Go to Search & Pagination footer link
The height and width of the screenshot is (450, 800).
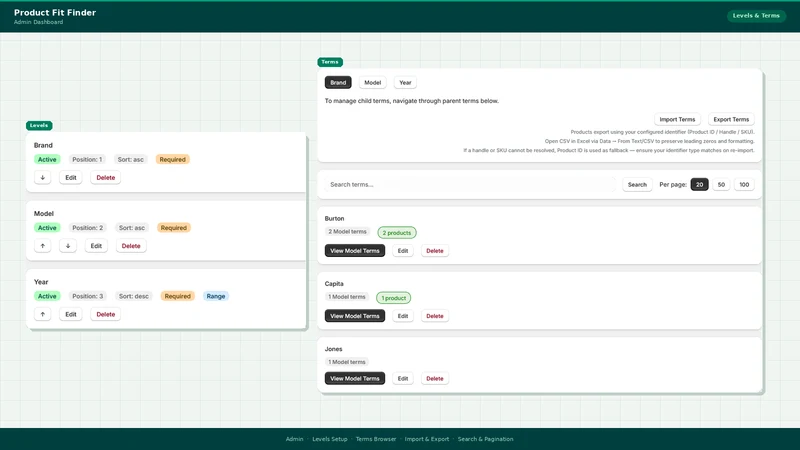(485, 439)
